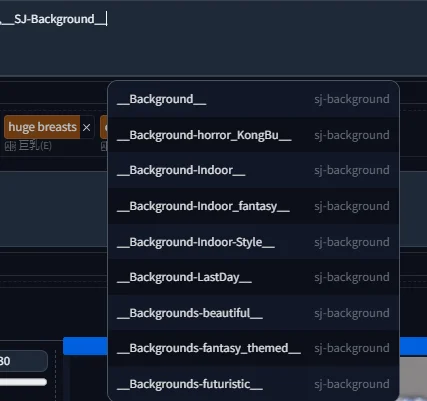The image size is (427, 401).
Task: Click the partially hidden orange tag right of huge breasts
Action: pos(104,127)
